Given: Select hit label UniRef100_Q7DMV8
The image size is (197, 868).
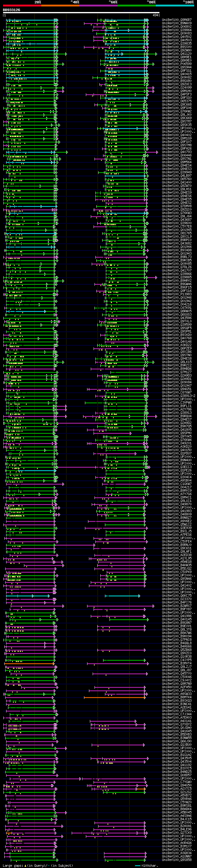Looking at the screenshot, I should click(x=177, y=206).
